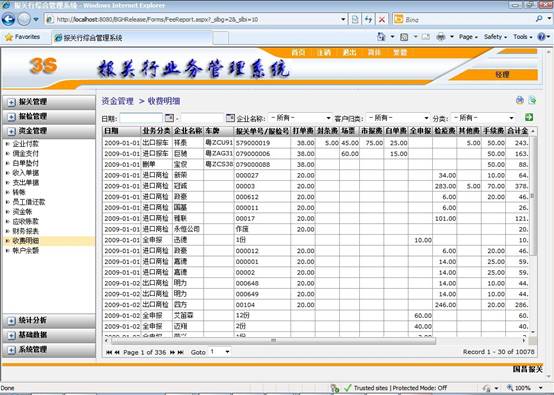Click the 3S logo in the header
Screen dimensions: 554x395
coord(43,66)
